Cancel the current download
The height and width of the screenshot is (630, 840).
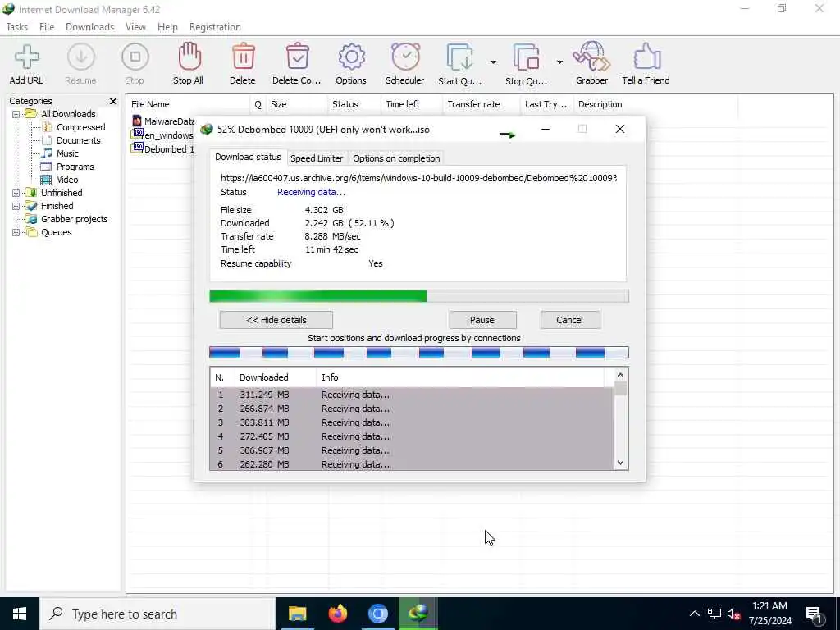[x=569, y=320]
